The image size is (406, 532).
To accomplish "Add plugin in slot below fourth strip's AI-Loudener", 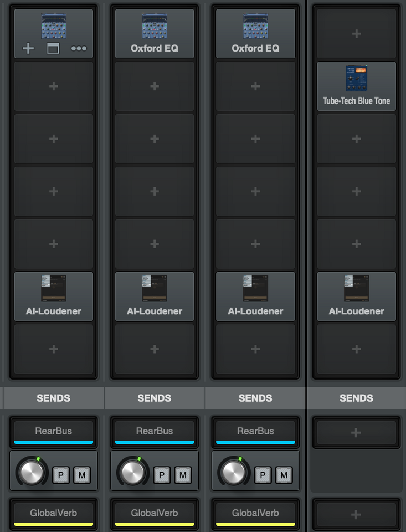I will (x=357, y=349).
